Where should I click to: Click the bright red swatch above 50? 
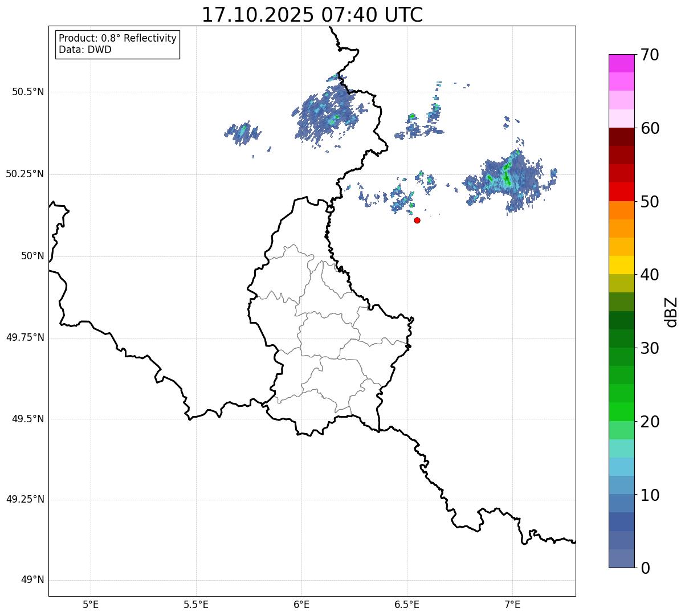click(622, 191)
